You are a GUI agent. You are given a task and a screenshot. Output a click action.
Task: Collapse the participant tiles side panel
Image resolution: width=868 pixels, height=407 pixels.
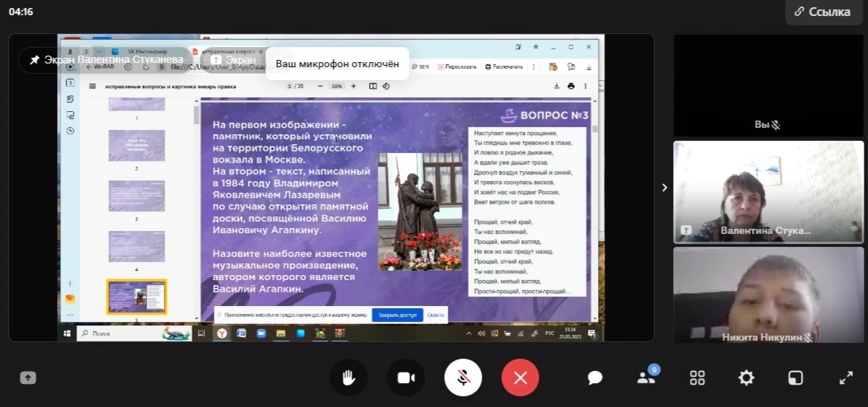tap(664, 188)
